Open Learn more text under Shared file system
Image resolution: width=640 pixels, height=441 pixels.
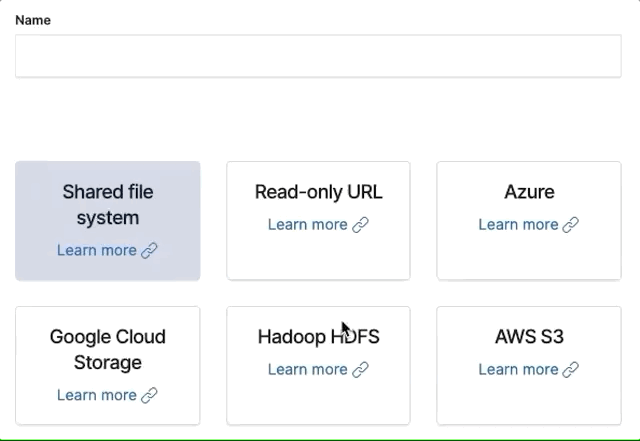(x=96, y=250)
